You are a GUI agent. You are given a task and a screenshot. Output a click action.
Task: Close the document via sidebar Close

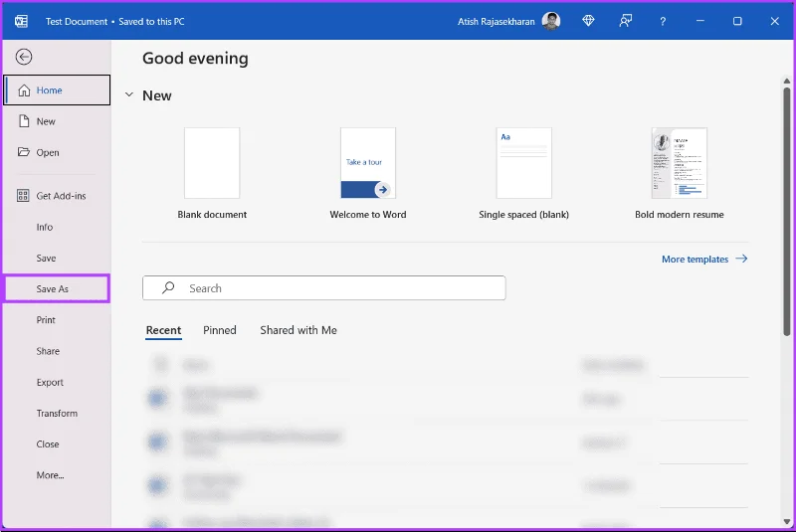pyautogui.click(x=57, y=443)
